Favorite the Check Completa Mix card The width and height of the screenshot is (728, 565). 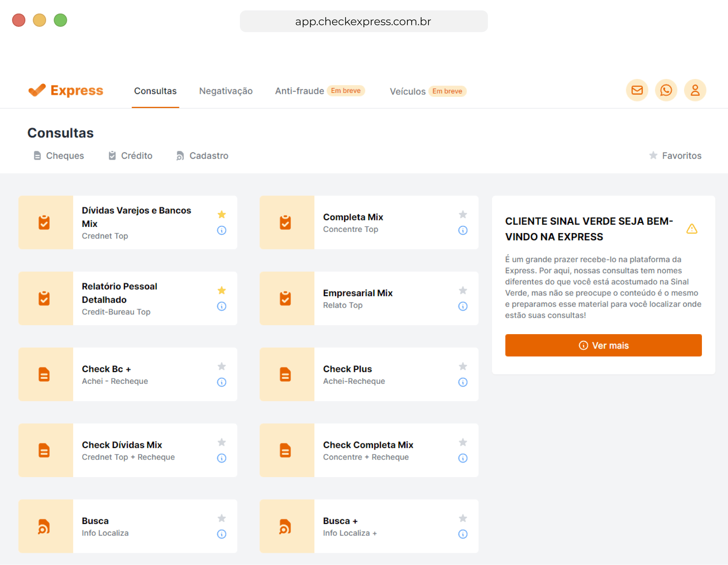tap(463, 442)
